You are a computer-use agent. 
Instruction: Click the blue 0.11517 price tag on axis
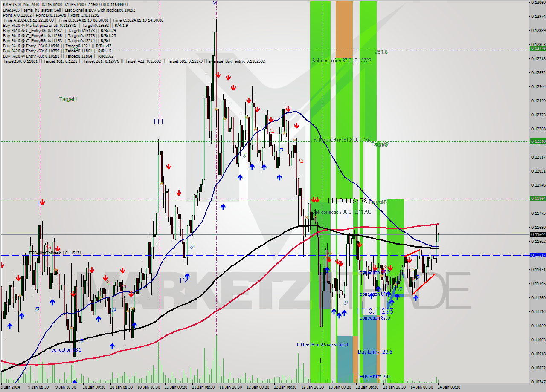point(537,255)
